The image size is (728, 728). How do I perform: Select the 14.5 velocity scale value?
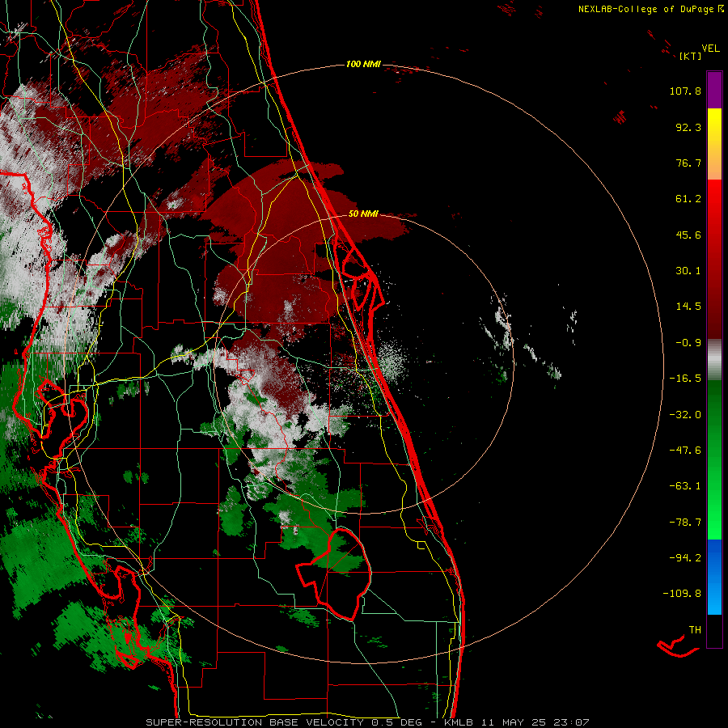pos(688,307)
